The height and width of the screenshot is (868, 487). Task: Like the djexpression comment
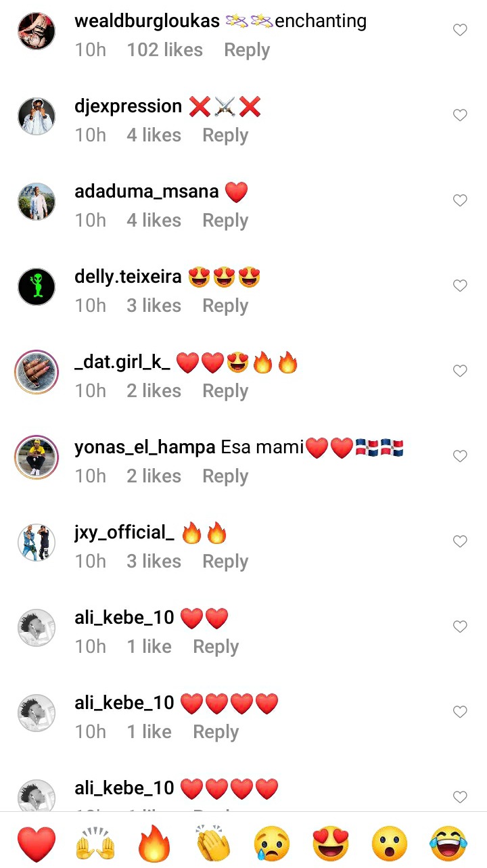point(460,116)
